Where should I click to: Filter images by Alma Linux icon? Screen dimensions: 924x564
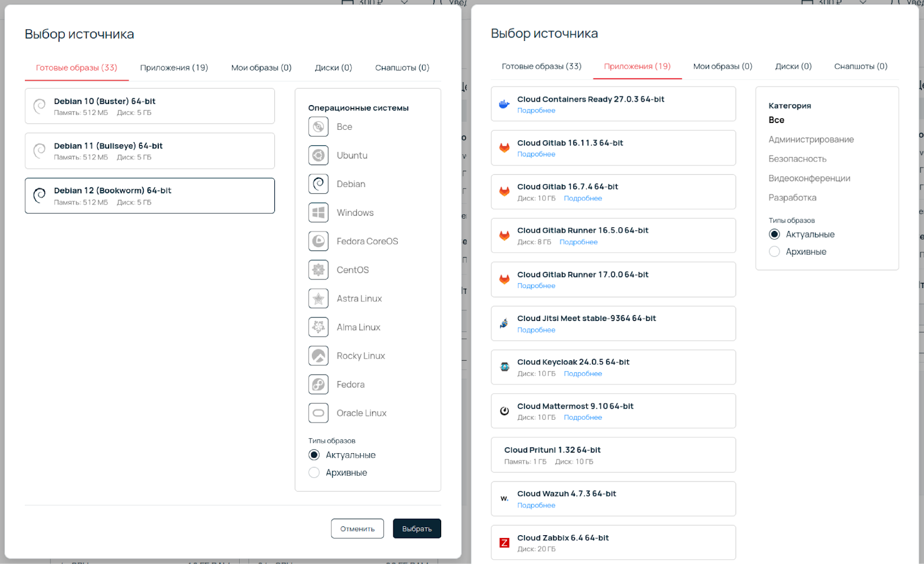[318, 327]
